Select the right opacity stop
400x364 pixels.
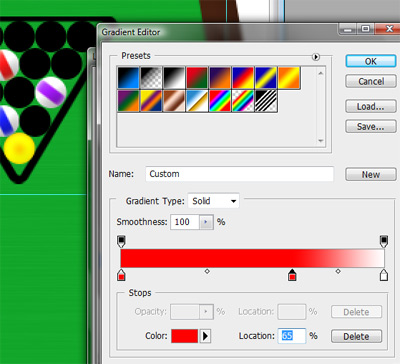(x=384, y=241)
